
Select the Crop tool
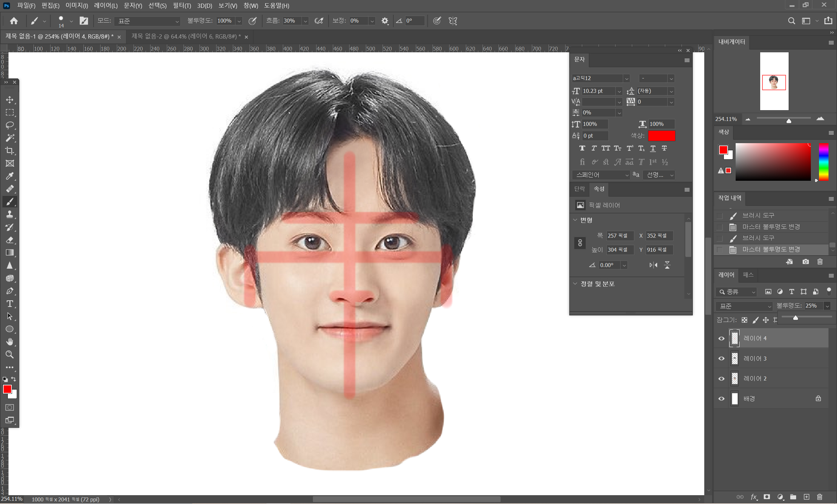pos(9,150)
